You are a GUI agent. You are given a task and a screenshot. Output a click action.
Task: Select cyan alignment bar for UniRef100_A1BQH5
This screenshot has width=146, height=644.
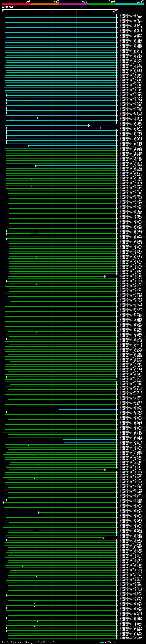(90, 440)
